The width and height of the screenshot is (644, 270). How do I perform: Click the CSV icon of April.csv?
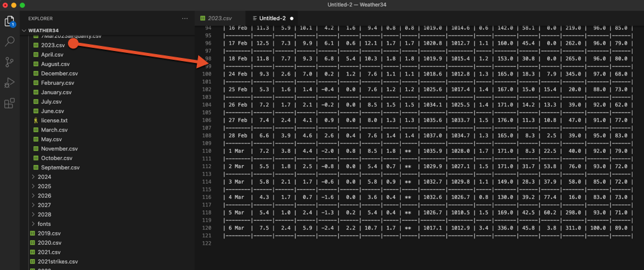(35, 54)
